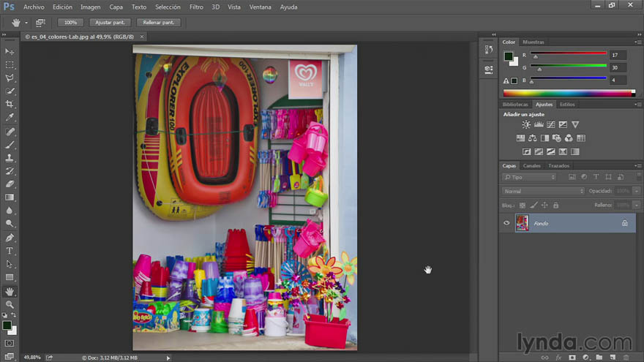Viewport: 644px width, 362px height.
Task: Select the Type tool
Action: pos(10,251)
